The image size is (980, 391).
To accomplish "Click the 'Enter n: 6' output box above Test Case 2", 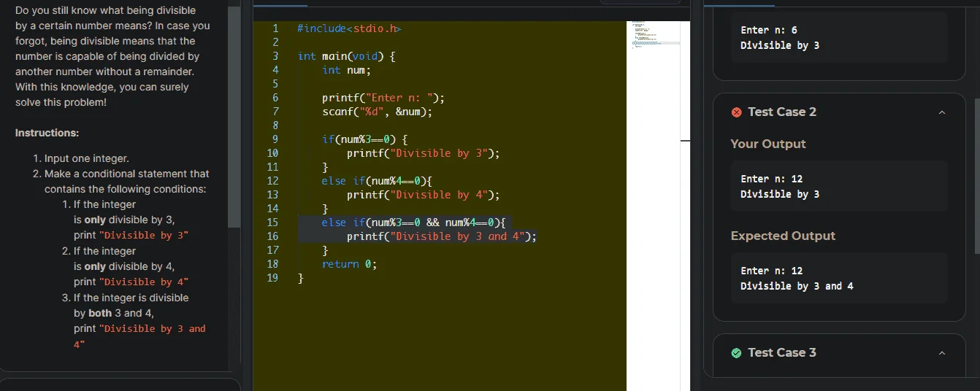I will point(839,36).
